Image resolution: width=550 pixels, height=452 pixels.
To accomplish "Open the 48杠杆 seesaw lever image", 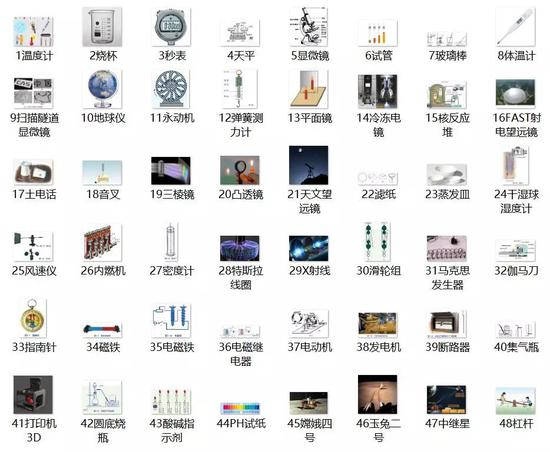I will tap(516, 400).
